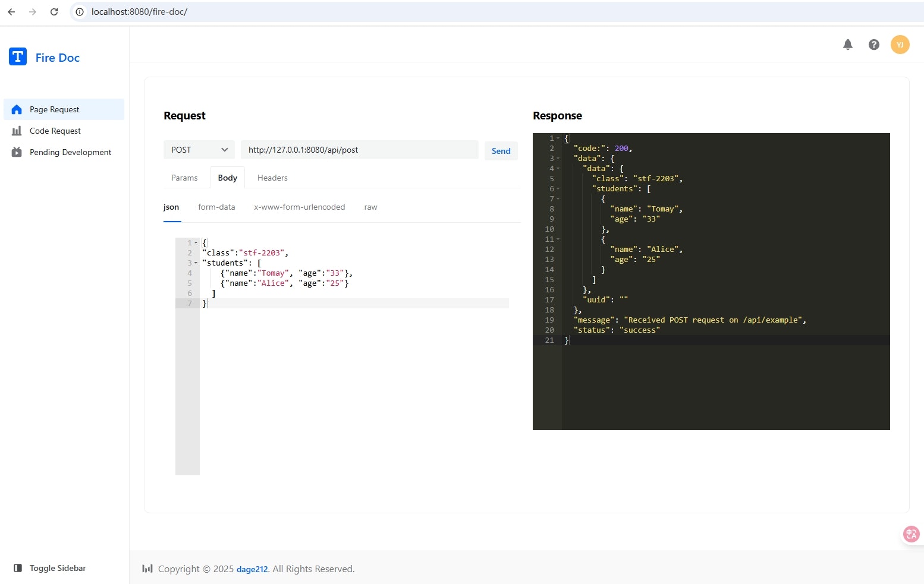Collapse response line 1 fold arrow

pyautogui.click(x=558, y=138)
